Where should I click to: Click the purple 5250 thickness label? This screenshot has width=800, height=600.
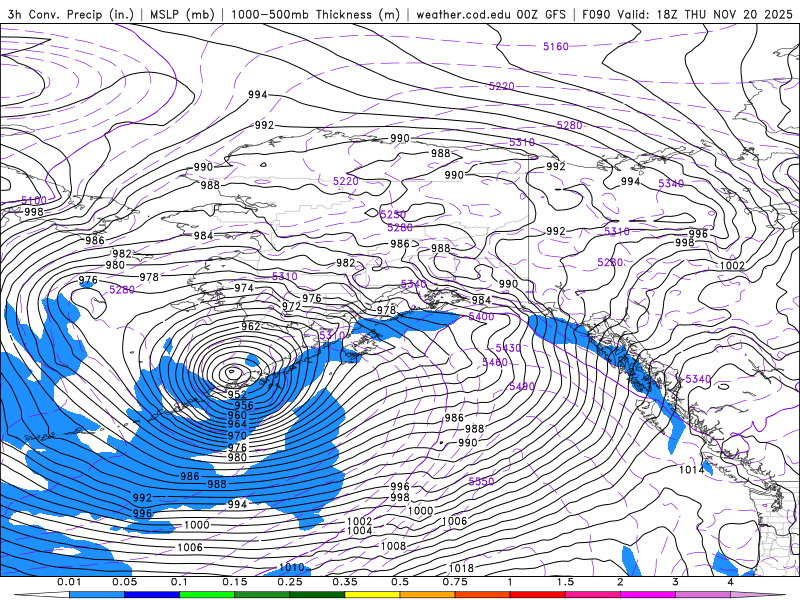393,215
